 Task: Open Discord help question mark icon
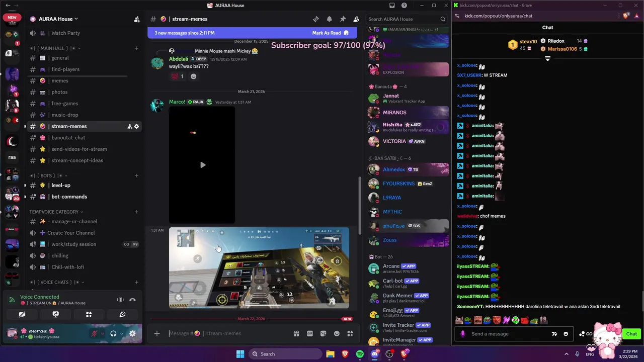click(x=404, y=6)
